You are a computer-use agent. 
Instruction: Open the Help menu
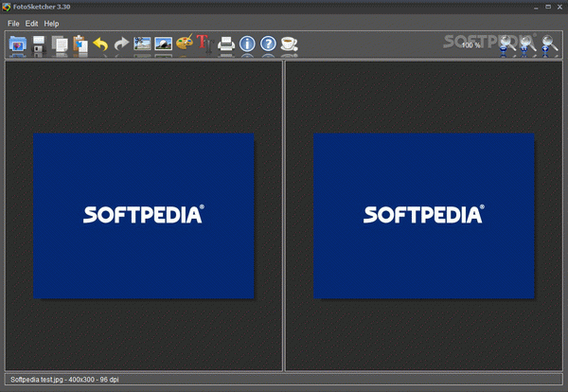(x=51, y=24)
